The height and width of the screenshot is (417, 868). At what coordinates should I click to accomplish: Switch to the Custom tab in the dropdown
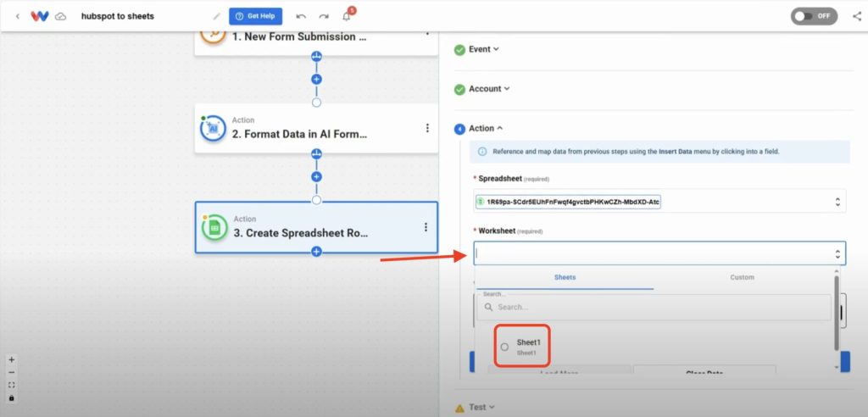(742, 277)
